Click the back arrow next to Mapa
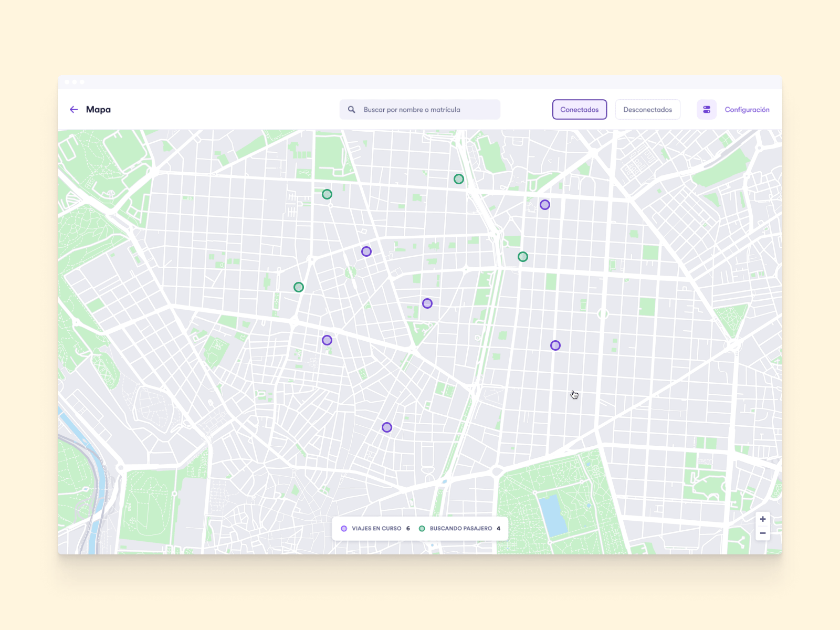Screen dimensions: 840x630 73,109
